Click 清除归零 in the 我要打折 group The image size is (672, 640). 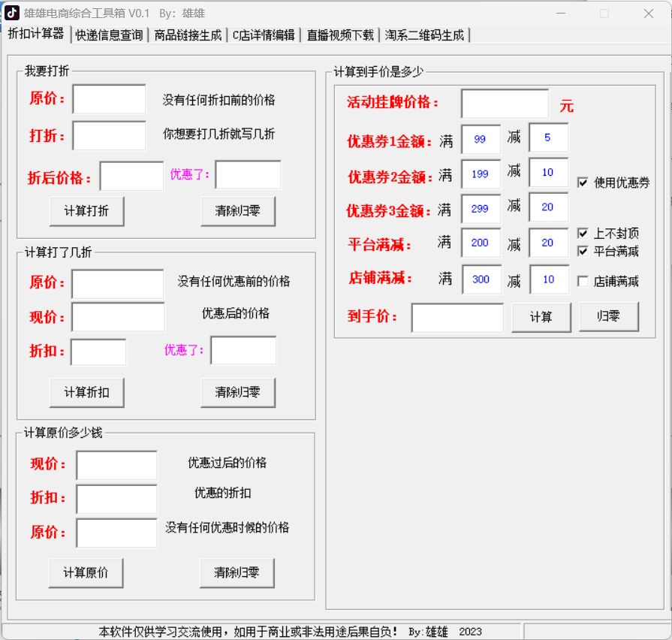[x=237, y=211]
